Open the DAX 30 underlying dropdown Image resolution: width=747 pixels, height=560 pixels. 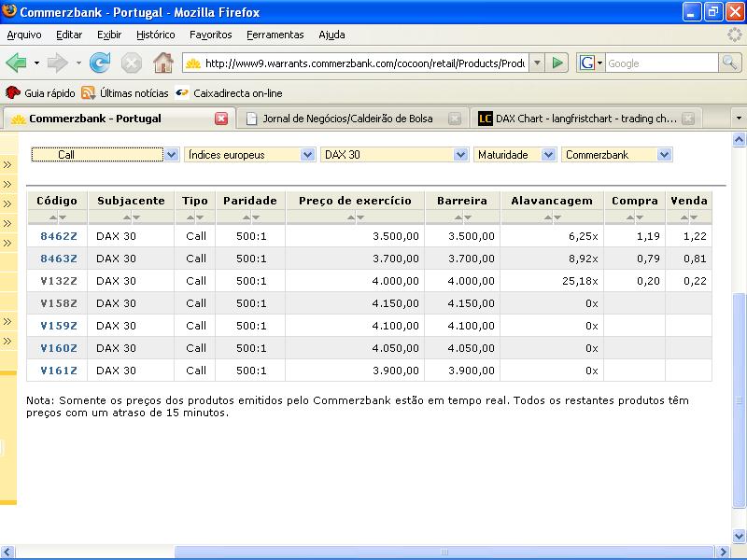394,155
